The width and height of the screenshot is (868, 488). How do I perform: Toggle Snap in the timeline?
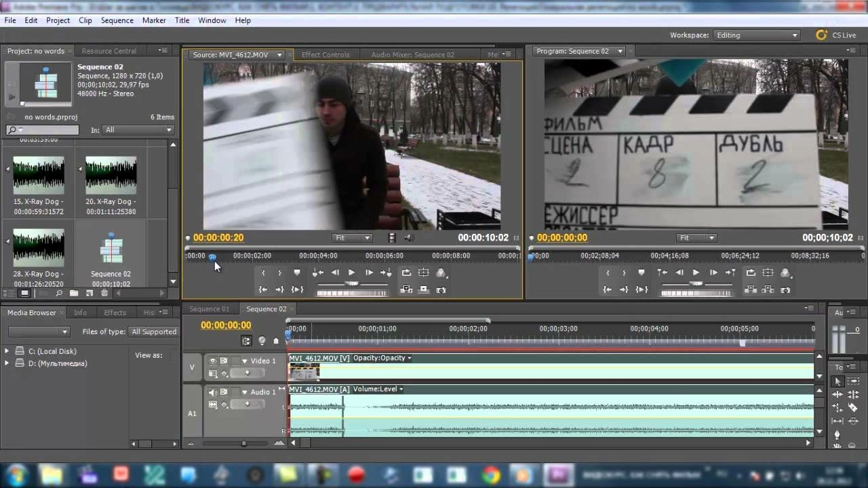[246, 340]
